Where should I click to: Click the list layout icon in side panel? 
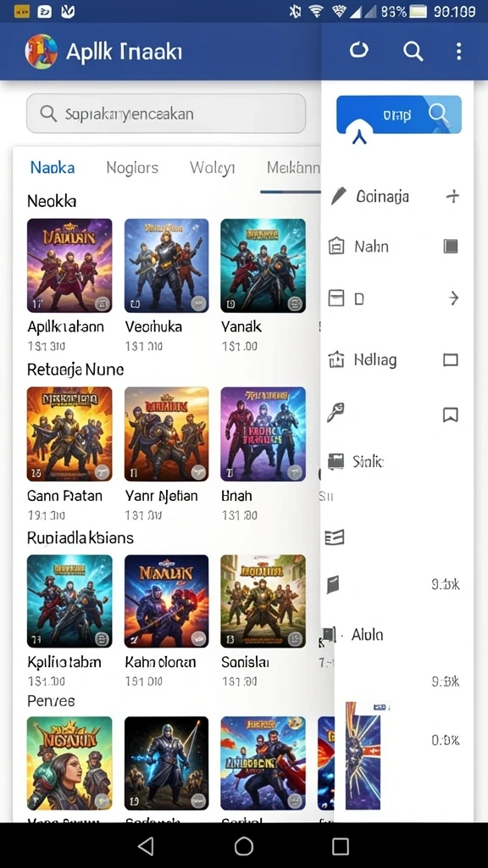(x=335, y=537)
